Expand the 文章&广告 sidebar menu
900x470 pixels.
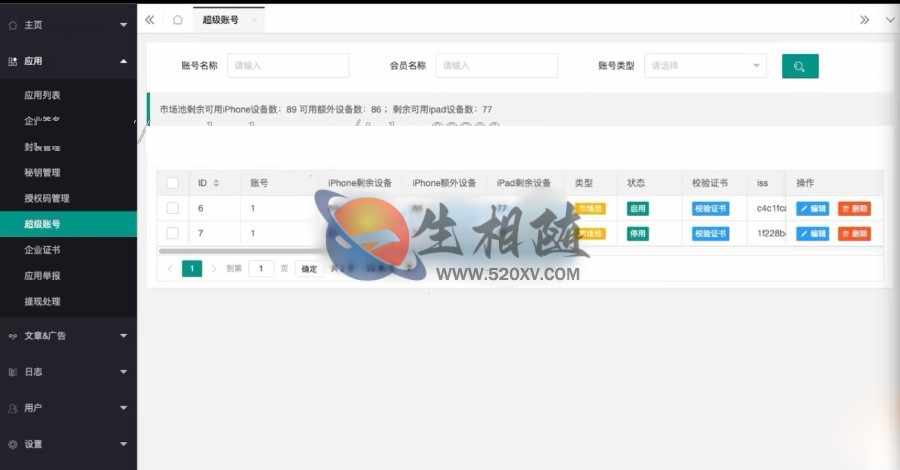(x=123, y=336)
